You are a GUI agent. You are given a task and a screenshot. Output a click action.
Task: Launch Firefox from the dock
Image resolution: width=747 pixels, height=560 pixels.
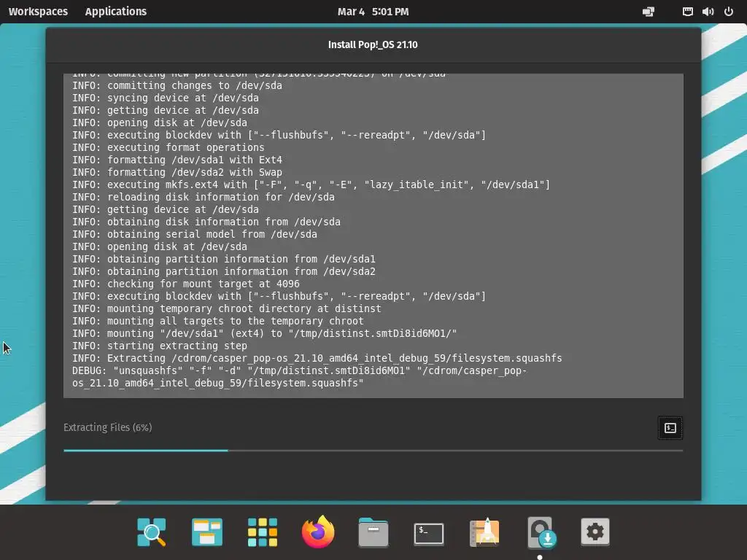coord(318,532)
